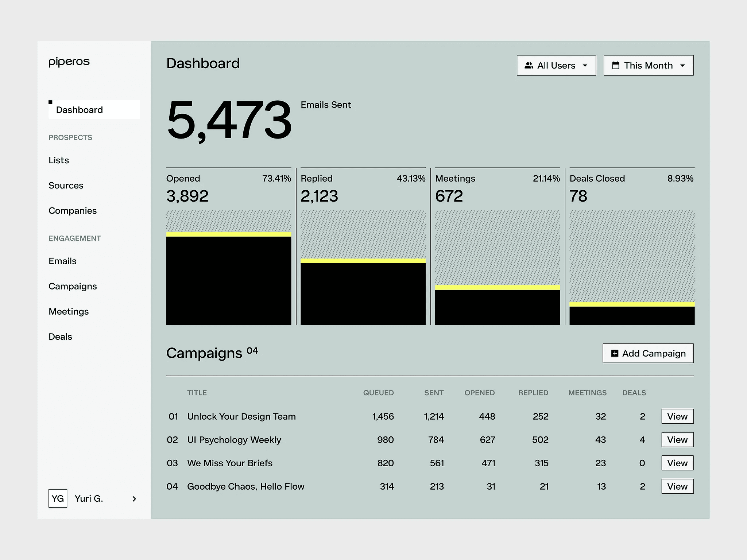The width and height of the screenshot is (747, 560).
Task: Navigate to Campaigns in sidebar
Action: click(x=73, y=286)
